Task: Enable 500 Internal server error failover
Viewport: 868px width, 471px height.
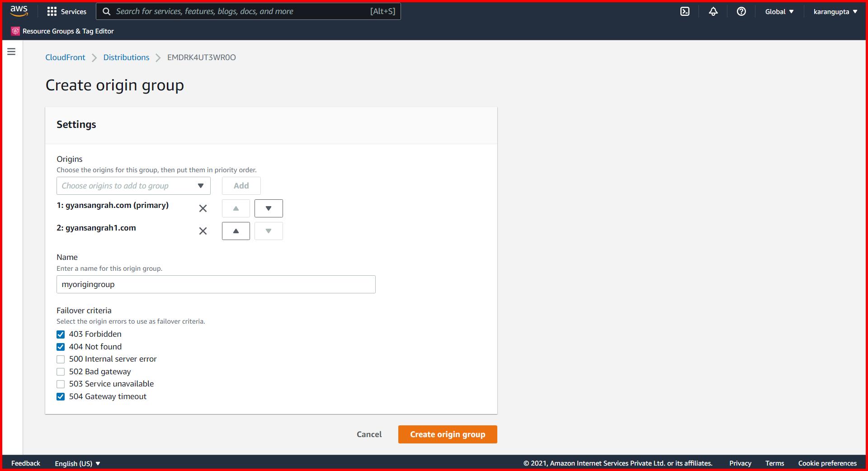Action: (61, 359)
